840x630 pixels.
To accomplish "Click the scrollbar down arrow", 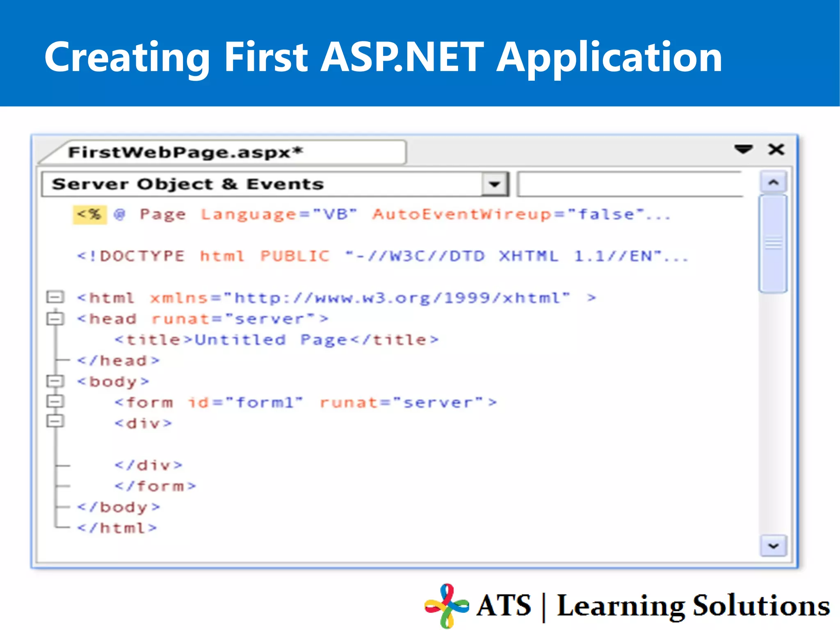I will click(774, 546).
